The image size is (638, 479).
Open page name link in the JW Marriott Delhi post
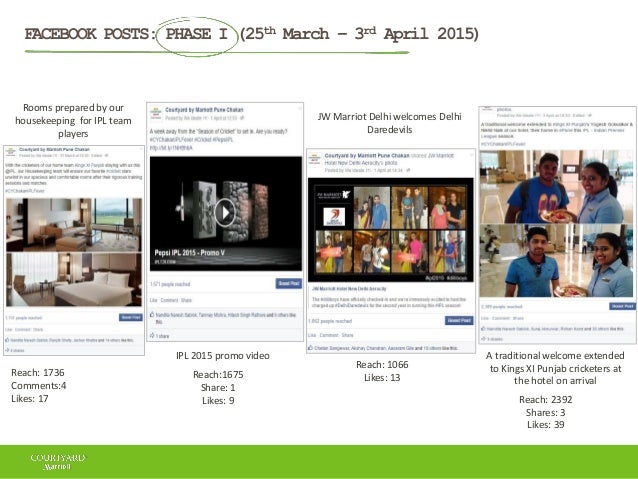point(367,155)
